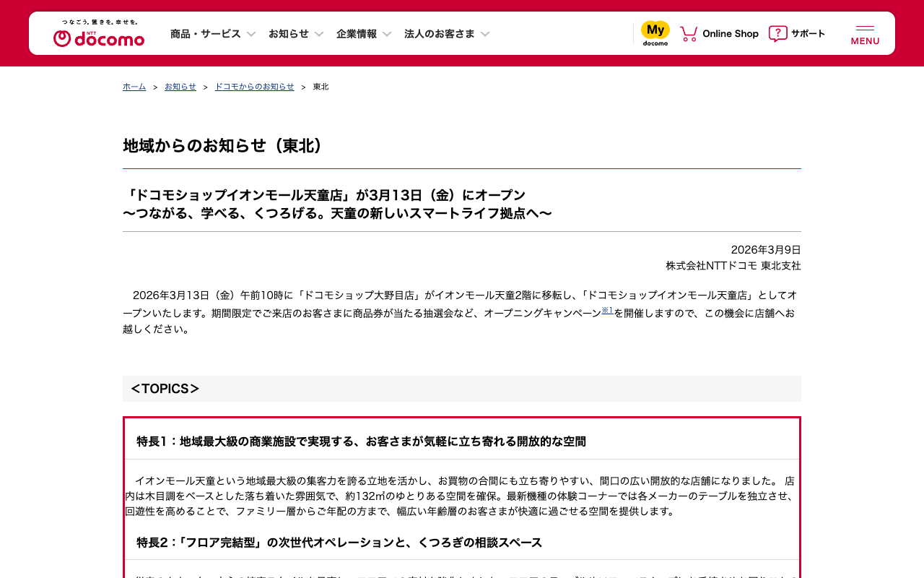The height and width of the screenshot is (578, 924).
Task: Open 企業情報 navigation menu
Action: pos(357,34)
